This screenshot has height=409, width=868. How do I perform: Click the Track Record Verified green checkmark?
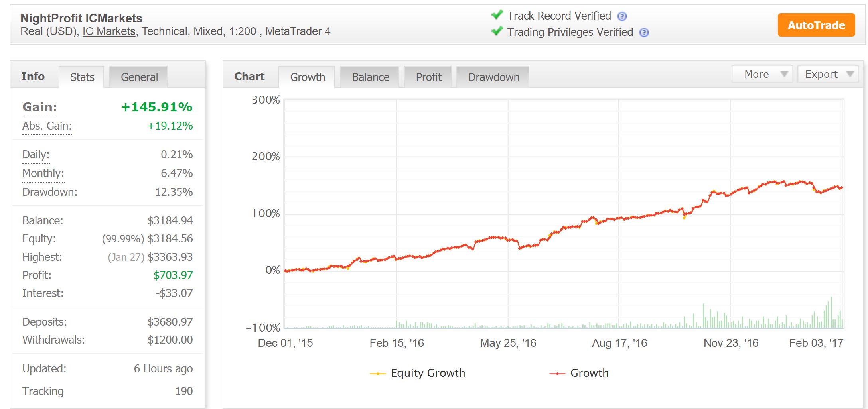(x=497, y=15)
